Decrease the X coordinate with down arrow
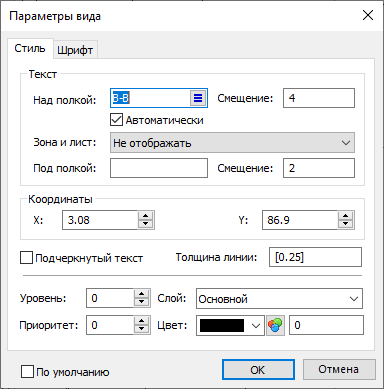The width and height of the screenshot is (384, 389). coord(146,224)
